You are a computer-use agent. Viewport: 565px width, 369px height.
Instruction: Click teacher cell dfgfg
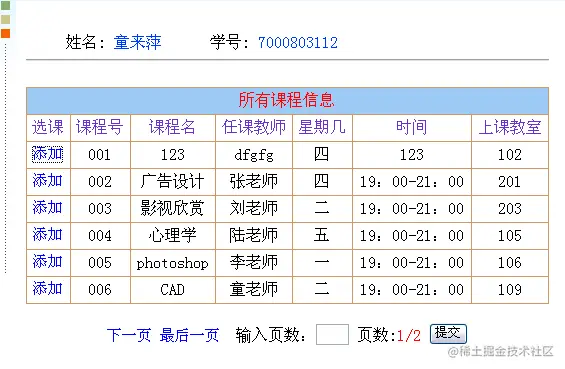click(x=254, y=155)
